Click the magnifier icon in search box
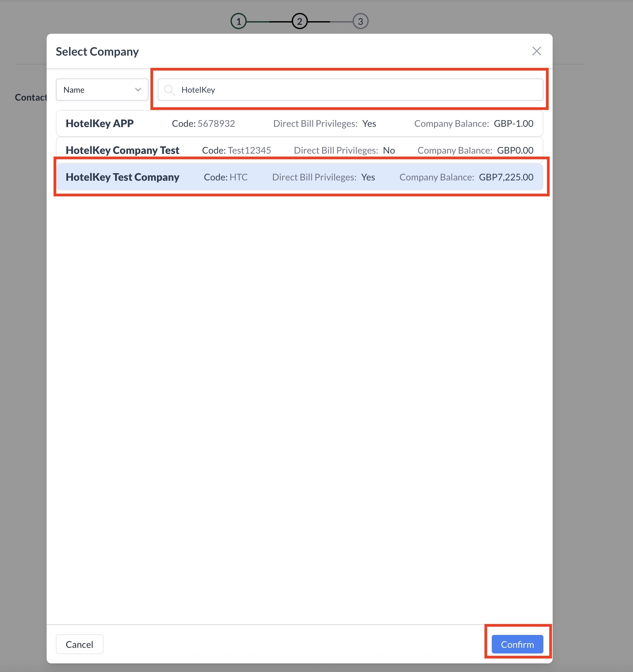The image size is (633, 672). pyautogui.click(x=169, y=90)
